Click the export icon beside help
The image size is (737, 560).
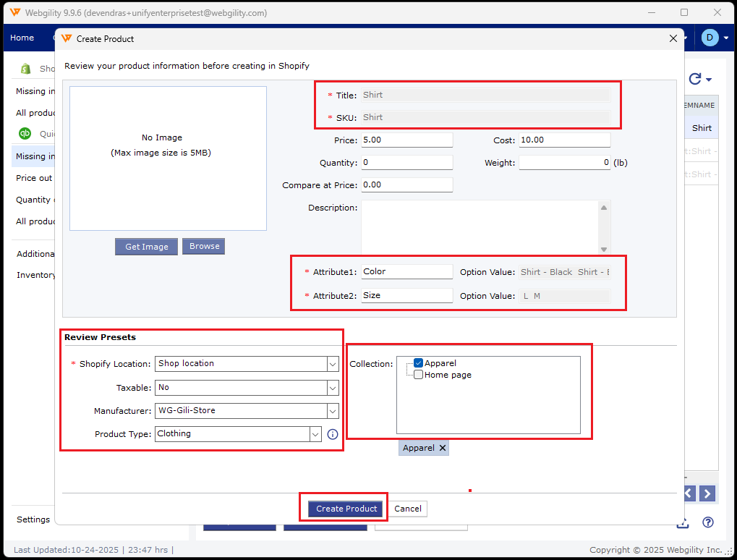coord(682,522)
